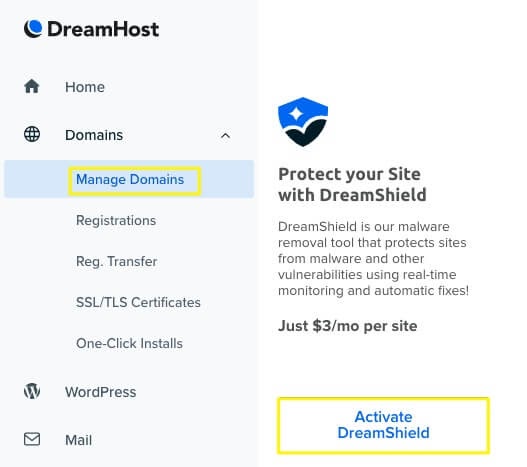527x467 pixels.
Task: Open Manage Domains page
Action: point(130,180)
